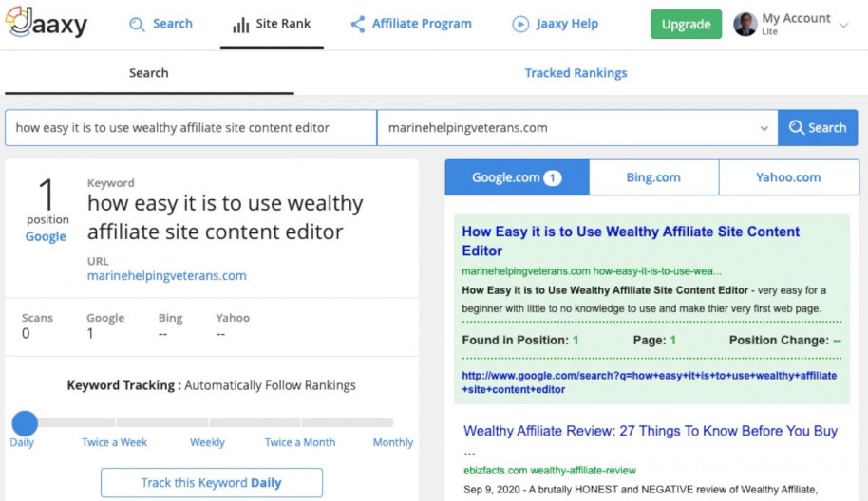Image resolution: width=868 pixels, height=501 pixels.
Task: Switch to the Tracked Rankings tab
Action: pos(576,73)
